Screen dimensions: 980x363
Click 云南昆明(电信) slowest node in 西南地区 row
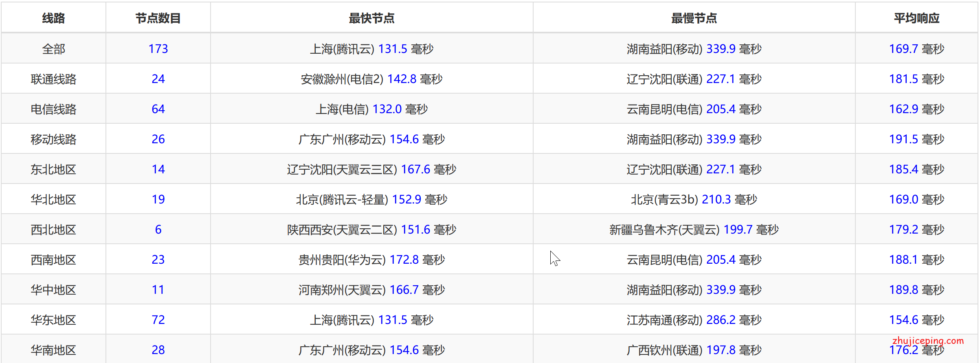pyautogui.click(x=694, y=260)
